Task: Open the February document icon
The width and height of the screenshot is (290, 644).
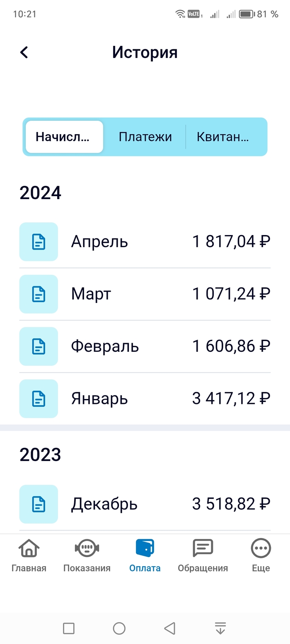Action: click(x=39, y=346)
